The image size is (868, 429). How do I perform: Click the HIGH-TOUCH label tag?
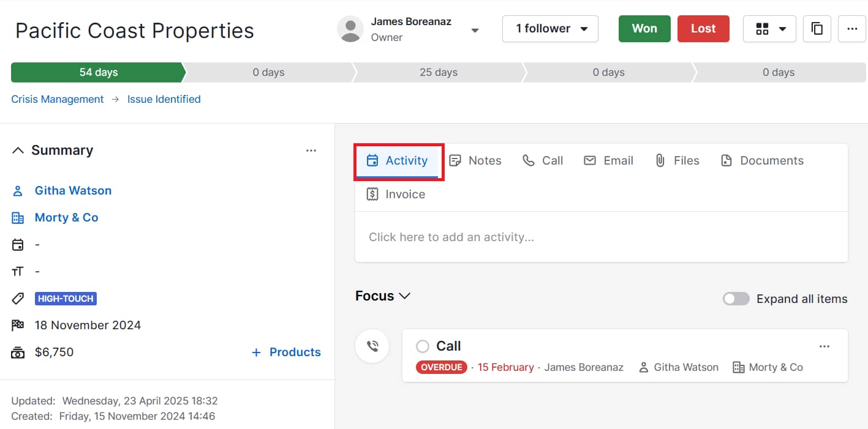[x=66, y=299]
